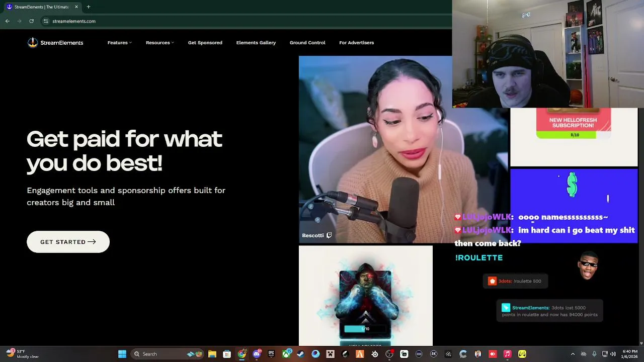Viewport: 644px width, 362px height.
Task: Click the StreamElements roulette result message
Action: pos(550,311)
